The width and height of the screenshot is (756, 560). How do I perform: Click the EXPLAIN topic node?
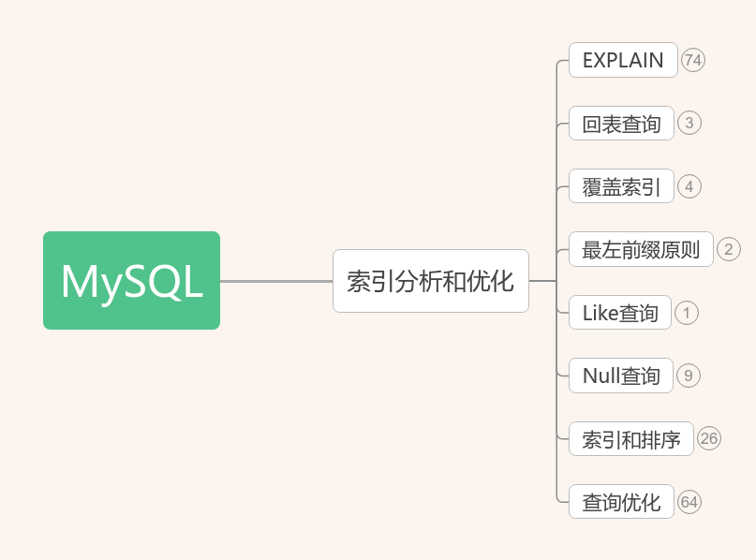(622, 60)
